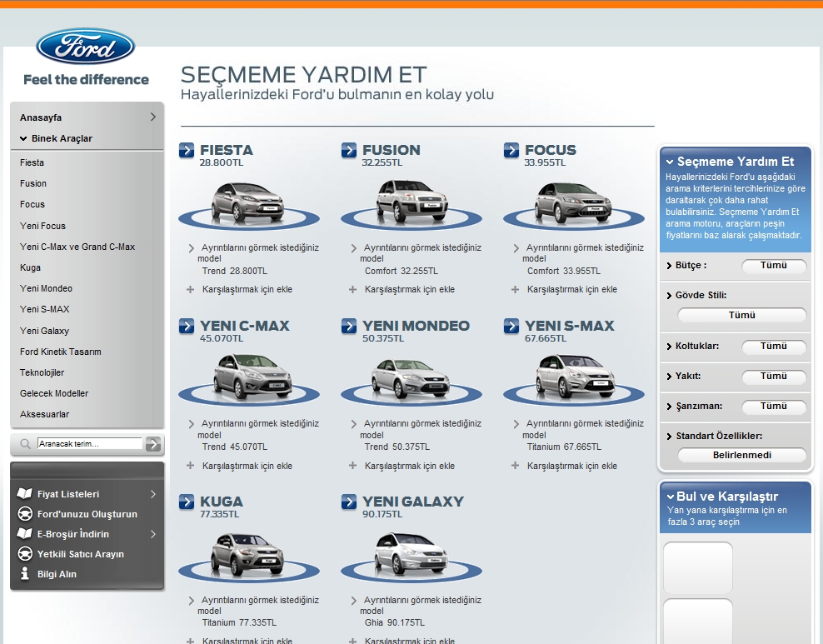Click plus icon to compare Yeni S-Max
Viewport: 823px width, 644px height.
point(516,466)
